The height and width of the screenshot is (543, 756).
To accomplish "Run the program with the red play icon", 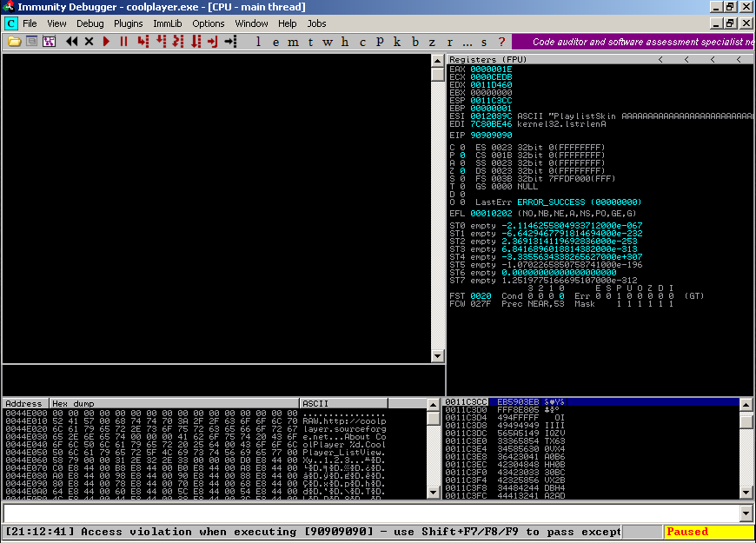I will click(107, 42).
